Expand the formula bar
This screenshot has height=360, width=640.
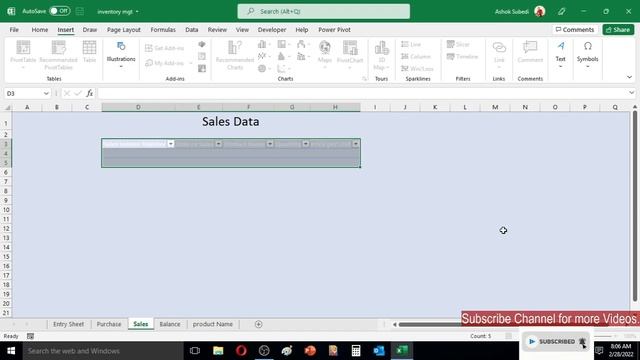[x=631, y=93]
